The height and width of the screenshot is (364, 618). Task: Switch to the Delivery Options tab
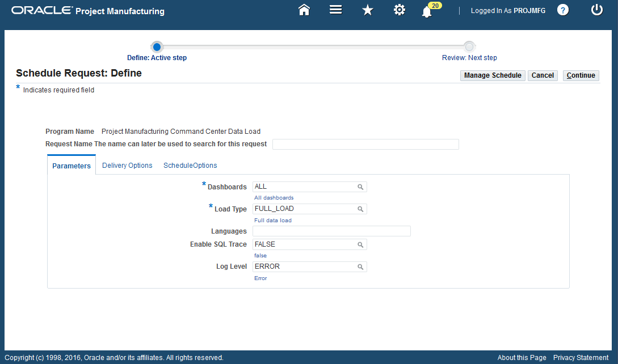pyautogui.click(x=127, y=166)
